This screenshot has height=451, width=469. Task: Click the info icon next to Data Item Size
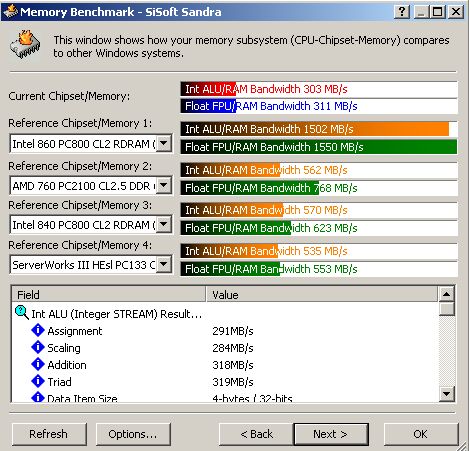pos(38,397)
